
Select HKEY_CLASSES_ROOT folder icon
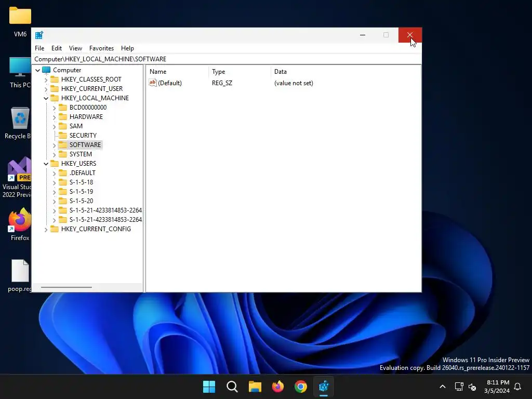click(x=54, y=79)
